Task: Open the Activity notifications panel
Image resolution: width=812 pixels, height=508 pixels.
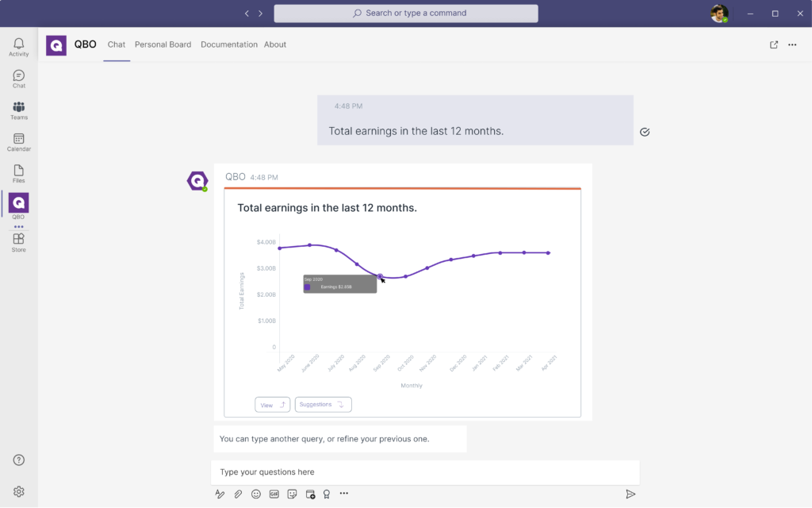Action: pos(18,46)
